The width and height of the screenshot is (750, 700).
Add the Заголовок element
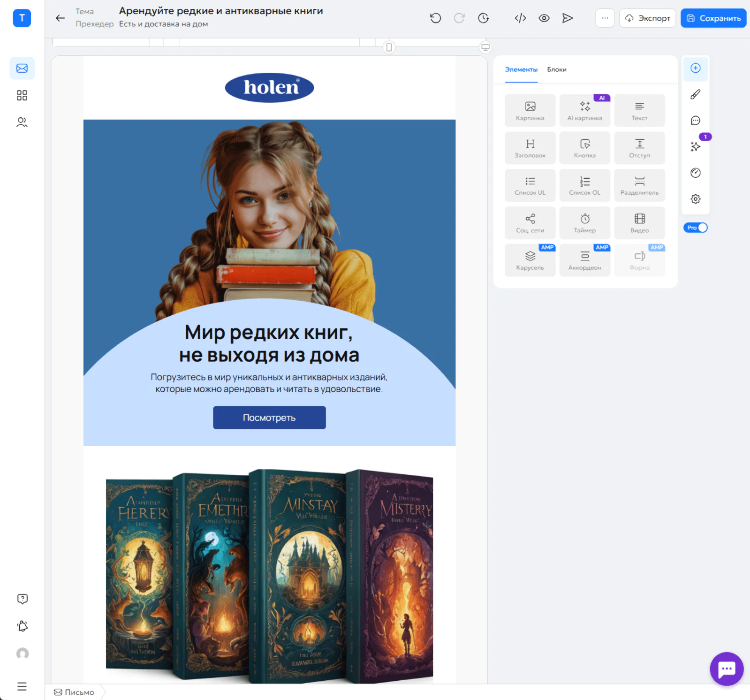[x=530, y=148]
